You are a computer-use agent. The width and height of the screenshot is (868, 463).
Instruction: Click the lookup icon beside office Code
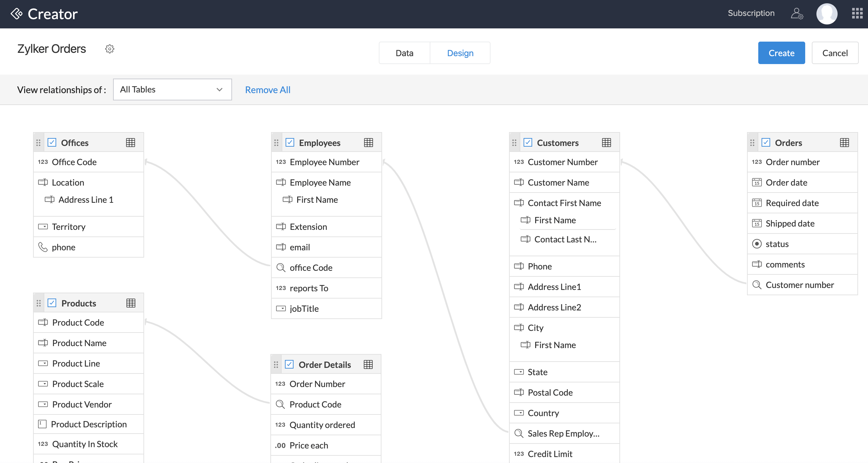pos(281,267)
